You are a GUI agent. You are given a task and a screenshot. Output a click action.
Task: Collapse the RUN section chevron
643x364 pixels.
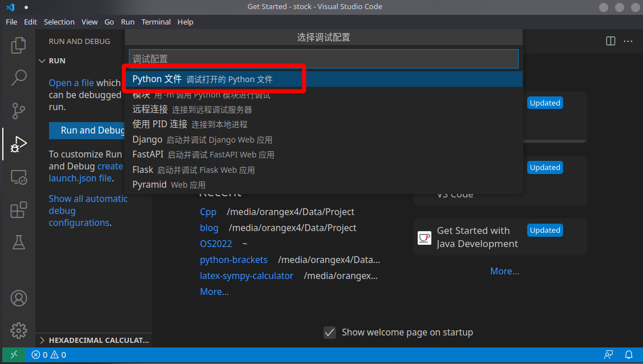pyautogui.click(x=42, y=60)
